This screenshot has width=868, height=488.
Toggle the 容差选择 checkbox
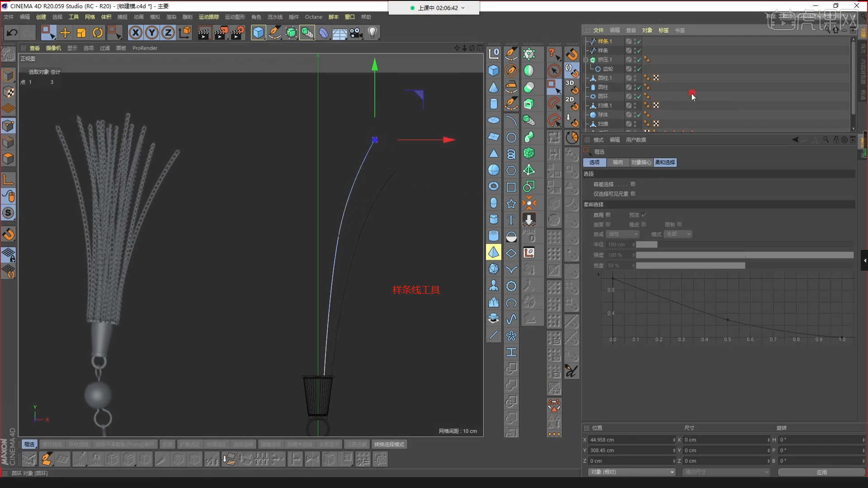[x=633, y=184]
